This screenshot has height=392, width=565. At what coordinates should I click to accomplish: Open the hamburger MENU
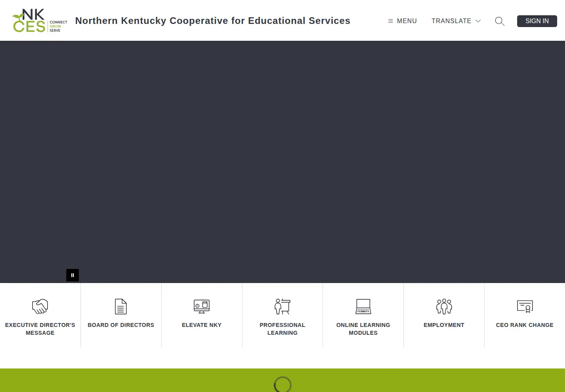coord(403,21)
